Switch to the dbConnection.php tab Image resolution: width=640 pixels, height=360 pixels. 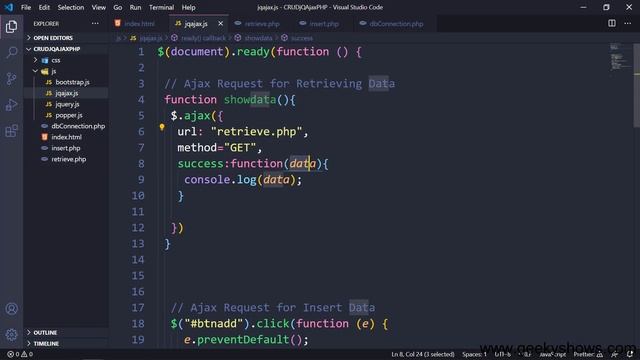(395, 24)
